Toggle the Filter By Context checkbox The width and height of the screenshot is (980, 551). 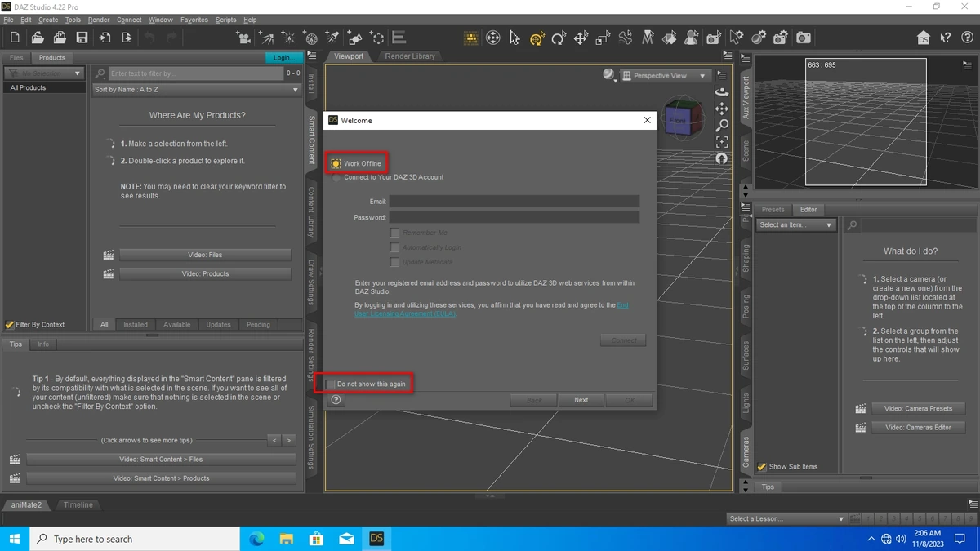click(10, 324)
